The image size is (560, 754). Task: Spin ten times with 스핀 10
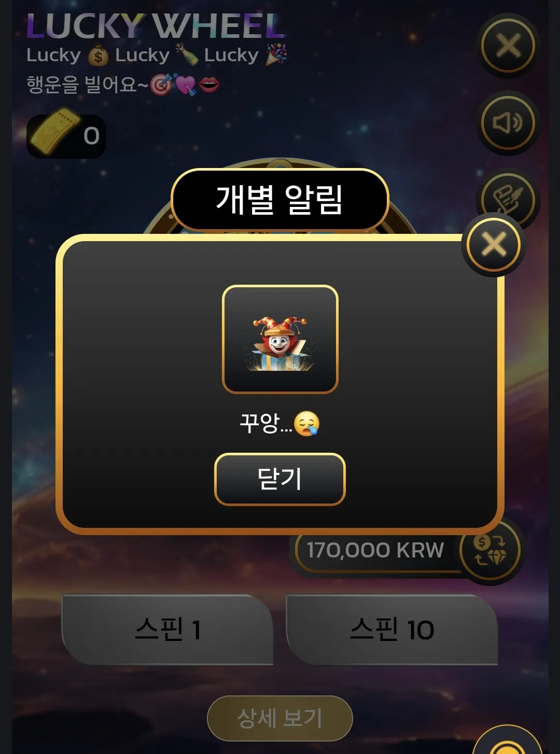[392, 630]
